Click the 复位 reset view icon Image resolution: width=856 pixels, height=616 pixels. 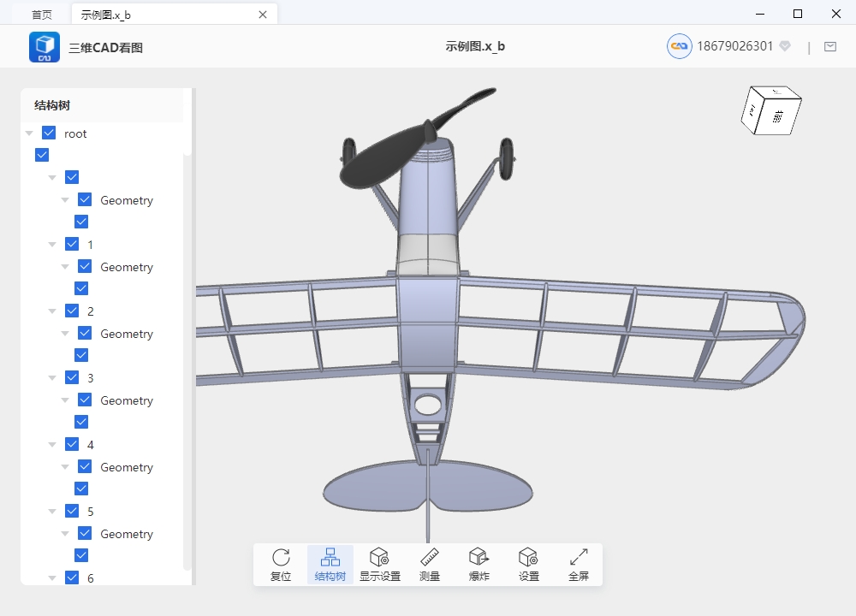click(281, 565)
